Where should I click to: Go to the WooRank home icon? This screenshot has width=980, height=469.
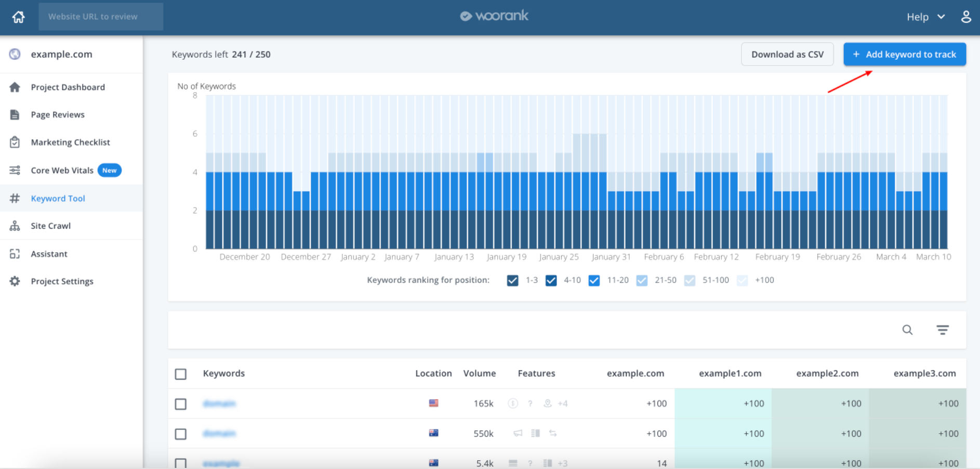pos(19,17)
